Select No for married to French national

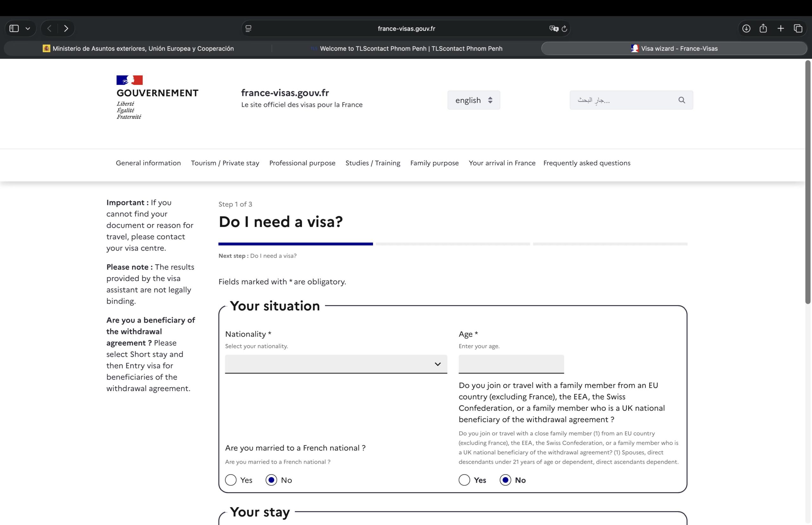tap(271, 480)
